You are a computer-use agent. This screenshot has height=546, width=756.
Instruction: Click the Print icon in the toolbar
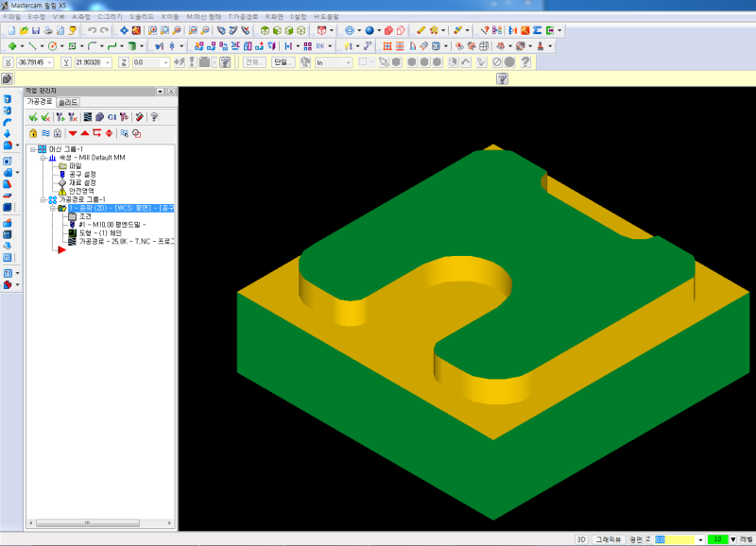47,30
